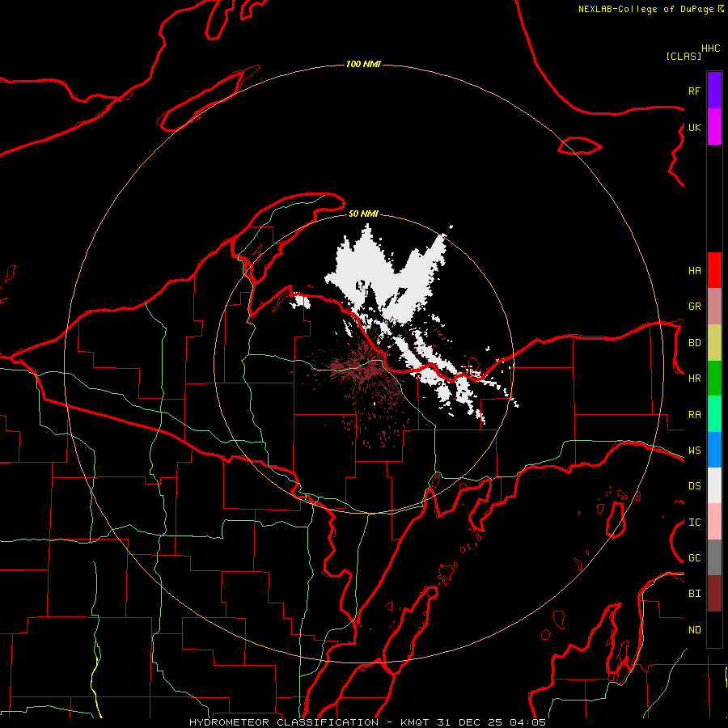Click the 04:05 timestamp
The height and width of the screenshot is (728, 728).
tap(527, 722)
